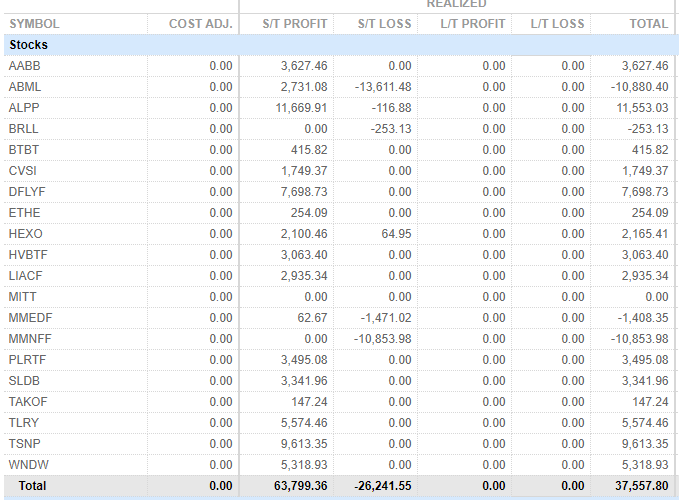Click MMNFF S/T loss value -10,853.98

pos(383,339)
